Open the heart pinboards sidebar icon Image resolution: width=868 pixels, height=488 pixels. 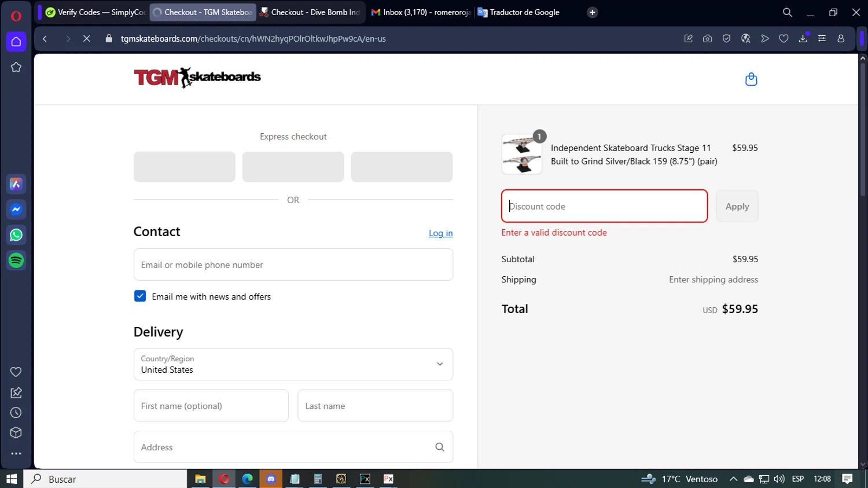[x=16, y=372]
